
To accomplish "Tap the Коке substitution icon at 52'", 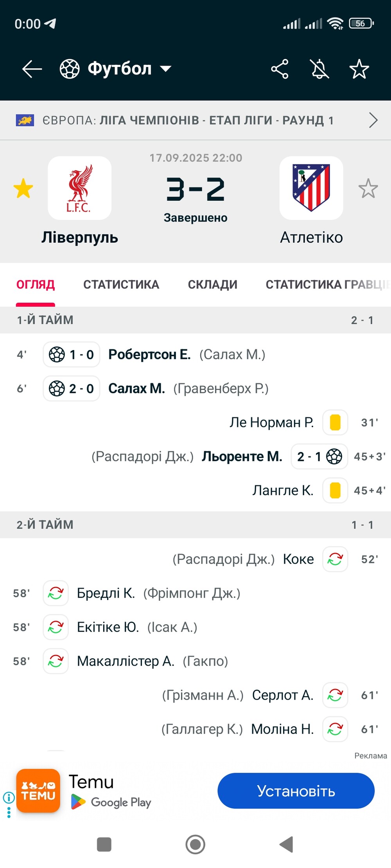I will tap(335, 559).
